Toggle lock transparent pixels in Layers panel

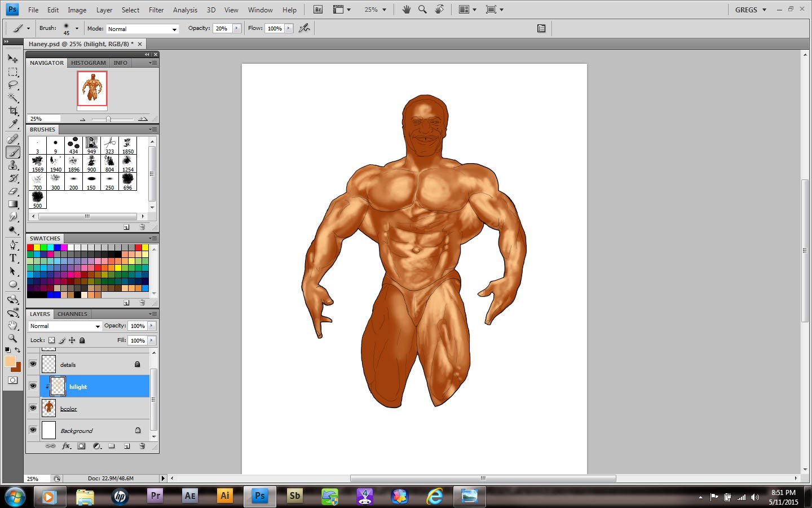click(52, 340)
